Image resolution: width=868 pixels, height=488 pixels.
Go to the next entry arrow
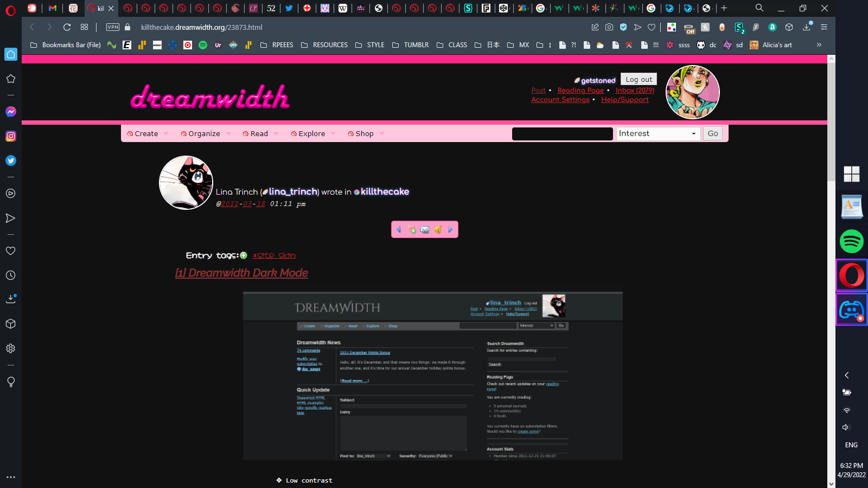point(450,229)
